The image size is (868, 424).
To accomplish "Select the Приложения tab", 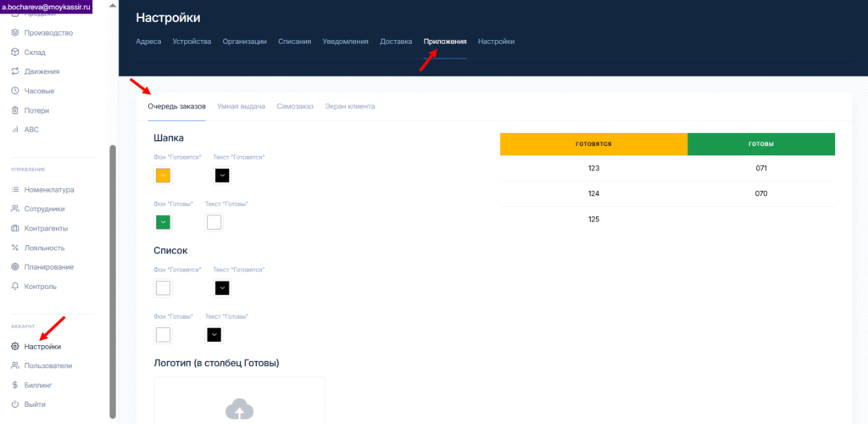I will pos(445,42).
